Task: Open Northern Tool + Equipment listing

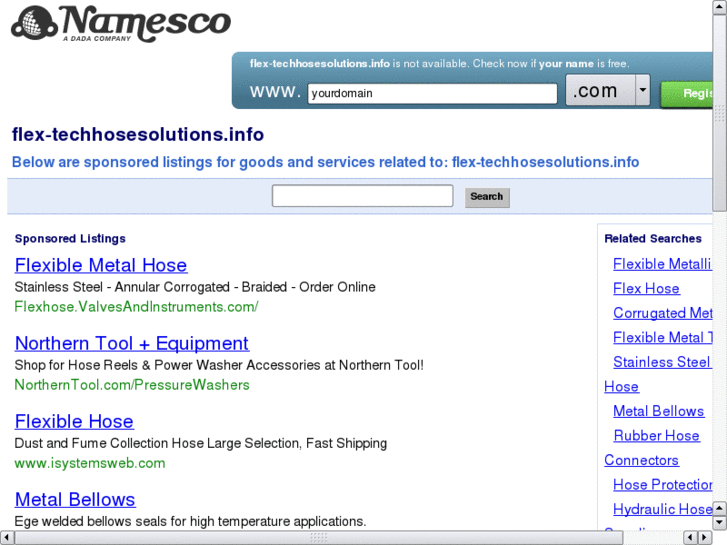Action: click(x=132, y=344)
